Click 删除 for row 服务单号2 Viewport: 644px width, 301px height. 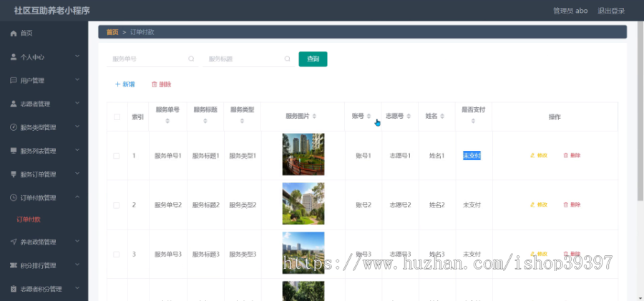[x=572, y=204]
